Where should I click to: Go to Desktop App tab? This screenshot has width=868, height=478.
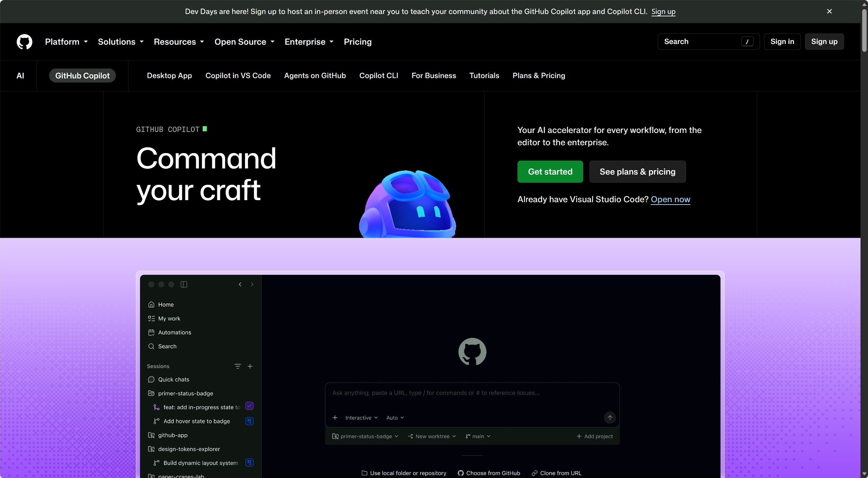(169, 76)
